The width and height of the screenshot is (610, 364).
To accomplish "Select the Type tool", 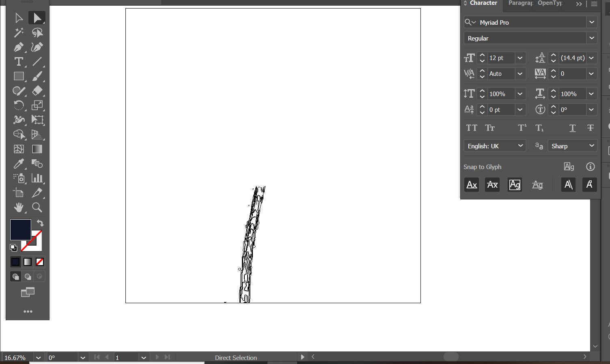I will coord(19,62).
